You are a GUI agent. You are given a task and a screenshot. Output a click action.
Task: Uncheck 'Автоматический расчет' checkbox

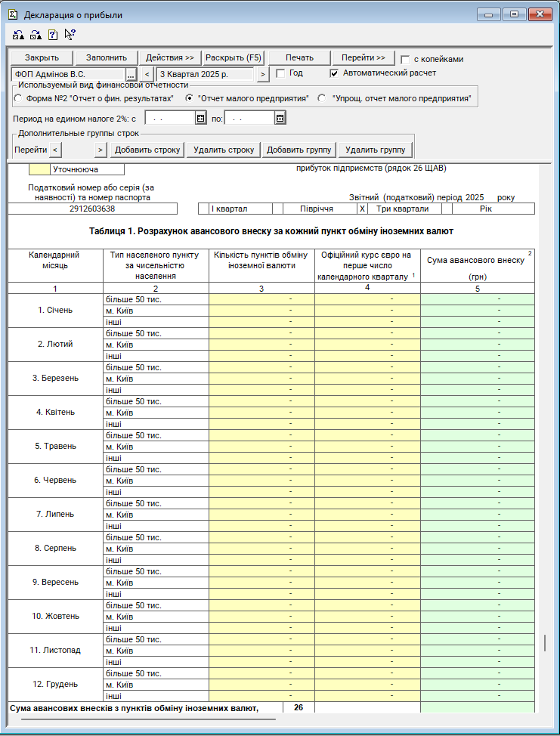(335, 73)
